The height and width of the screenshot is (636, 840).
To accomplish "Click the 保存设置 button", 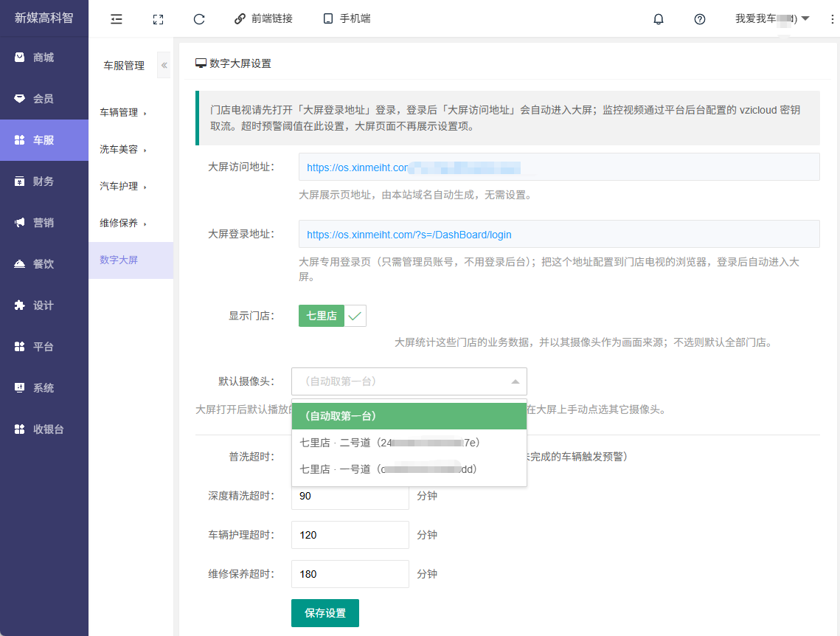I will 325,613.
